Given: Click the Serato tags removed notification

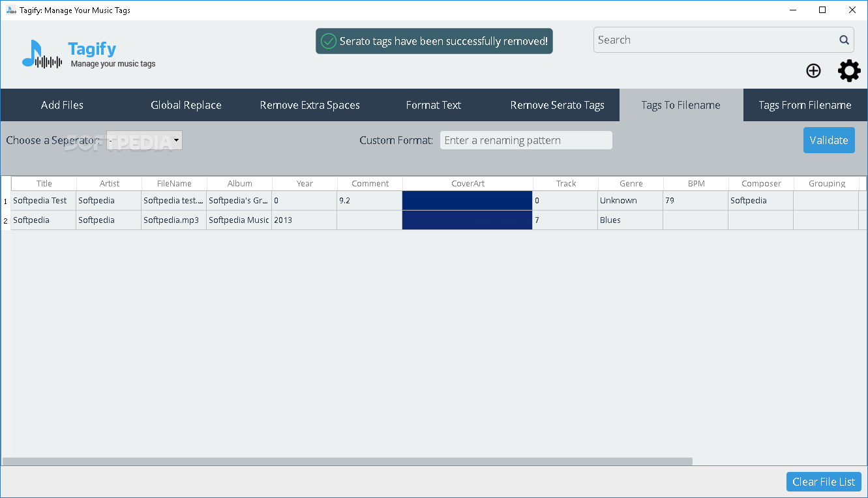Looking at the screenshot, I should [434, 41].
